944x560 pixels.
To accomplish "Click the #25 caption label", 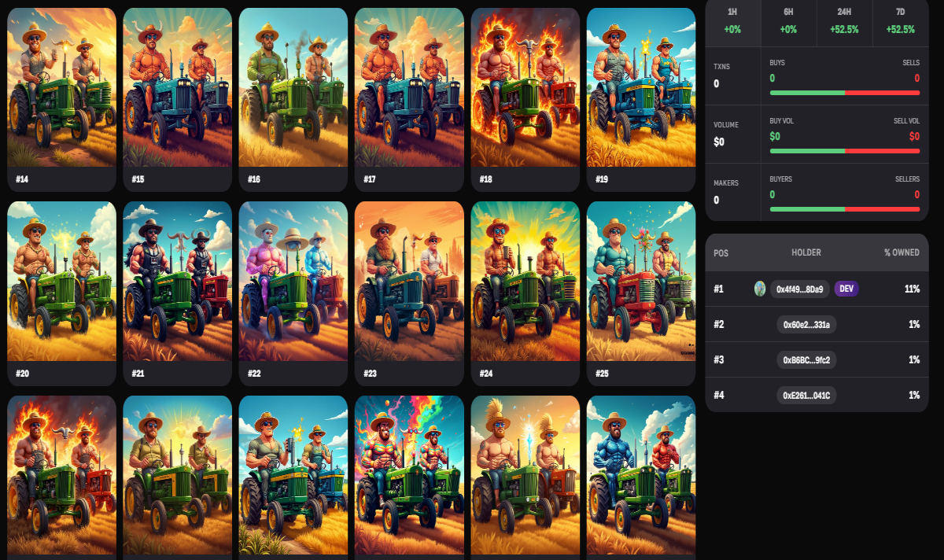I will pyautogui.click(x=602, y=374).
